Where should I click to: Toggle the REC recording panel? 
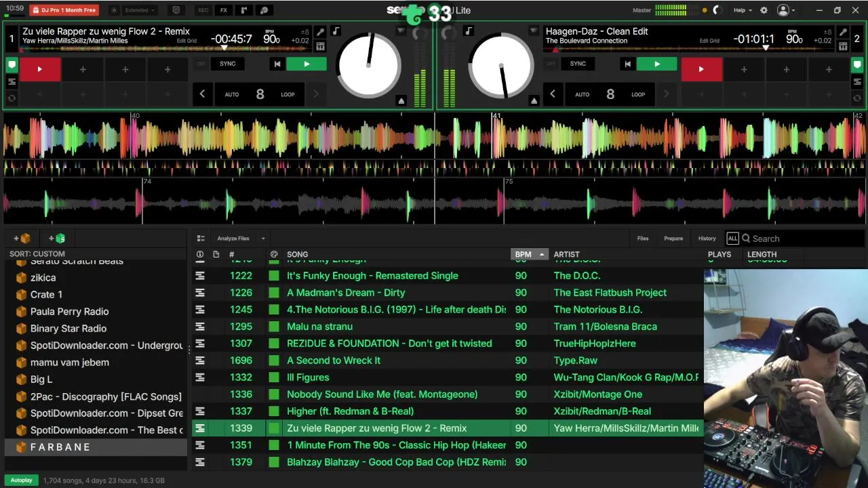point(203,10)
